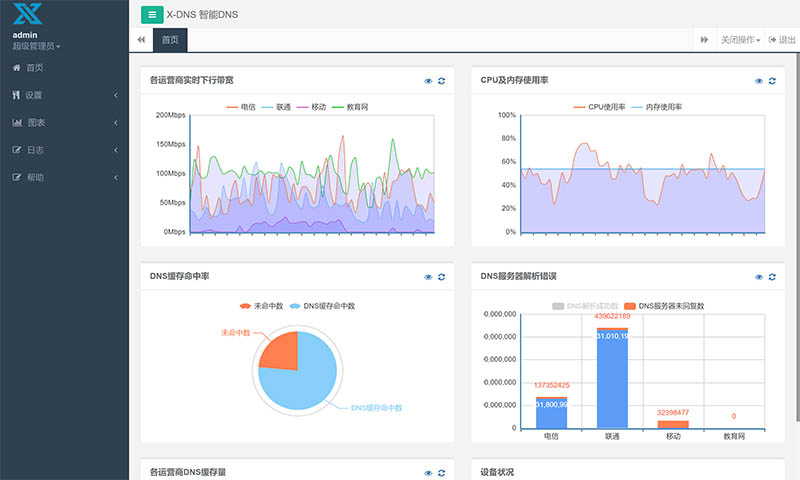800x480 pixels.
Task: Select the 首页 tab
Action: pos(170,40)
